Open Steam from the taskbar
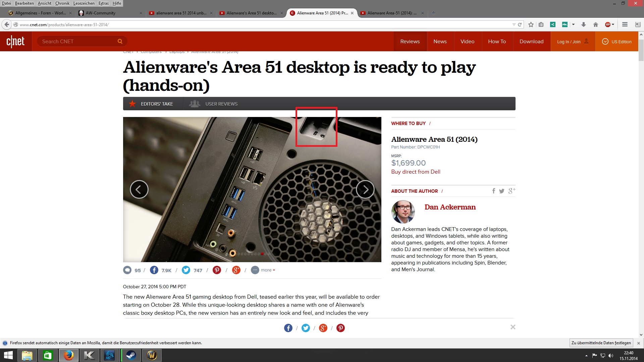This screenshot has height=362, width=644. click(131, 355)
